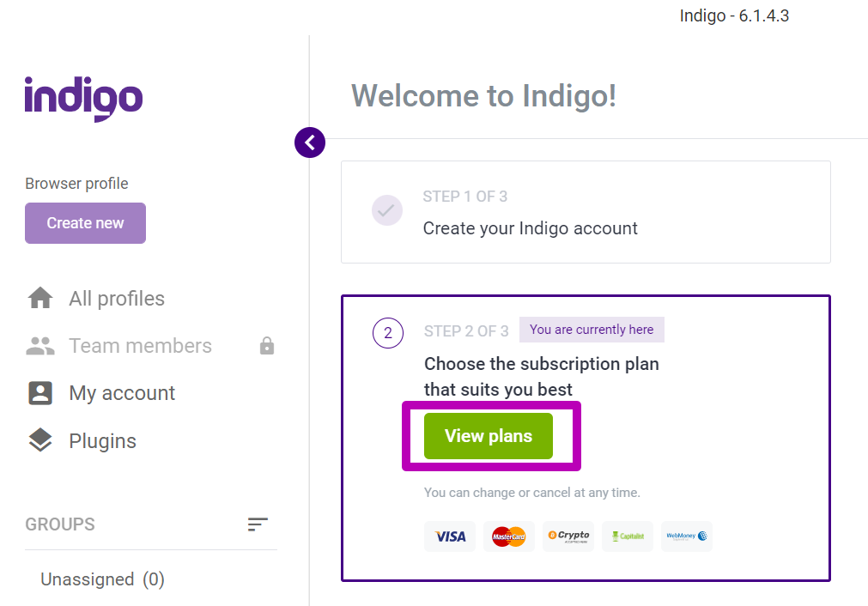Click the Indigo logo
Viewport: 868px width, 606px height.
point(83,98)
